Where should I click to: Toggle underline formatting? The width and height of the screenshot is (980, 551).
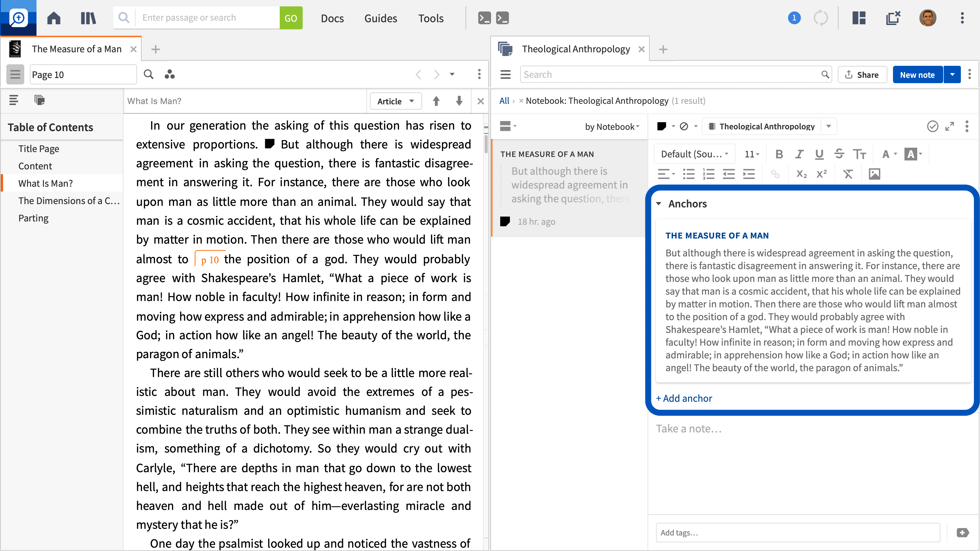(819, 154)
